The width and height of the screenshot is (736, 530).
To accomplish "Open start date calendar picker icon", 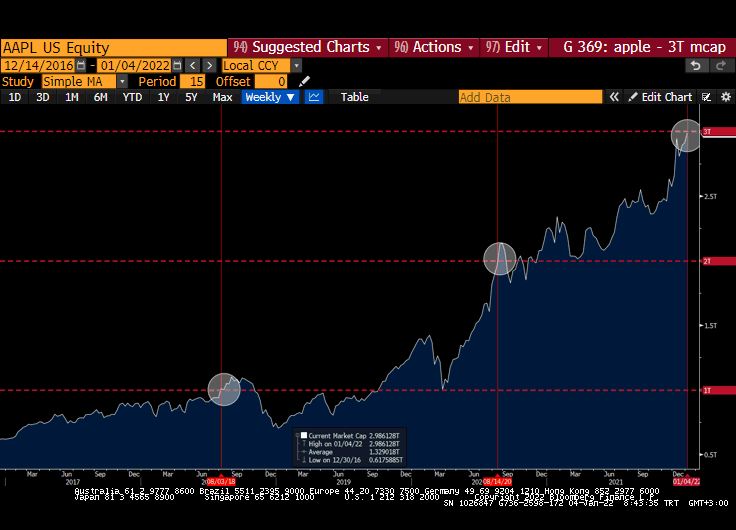I will (x=81, y=66).
